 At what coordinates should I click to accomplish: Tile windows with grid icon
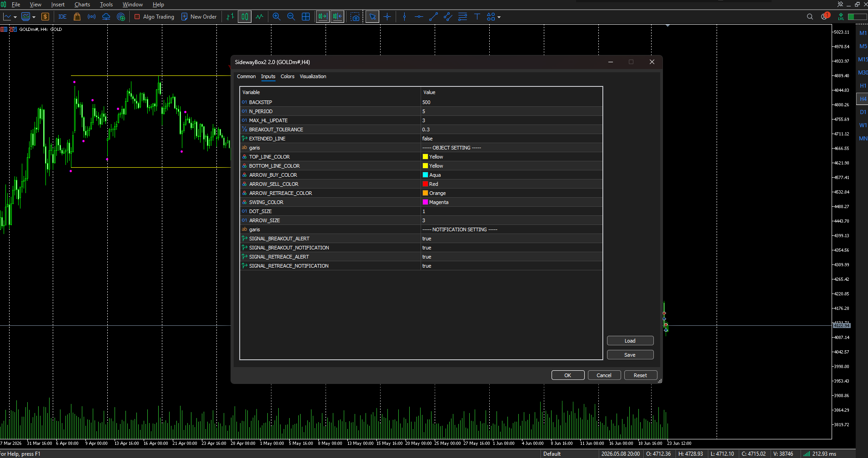tap(306, 17)
